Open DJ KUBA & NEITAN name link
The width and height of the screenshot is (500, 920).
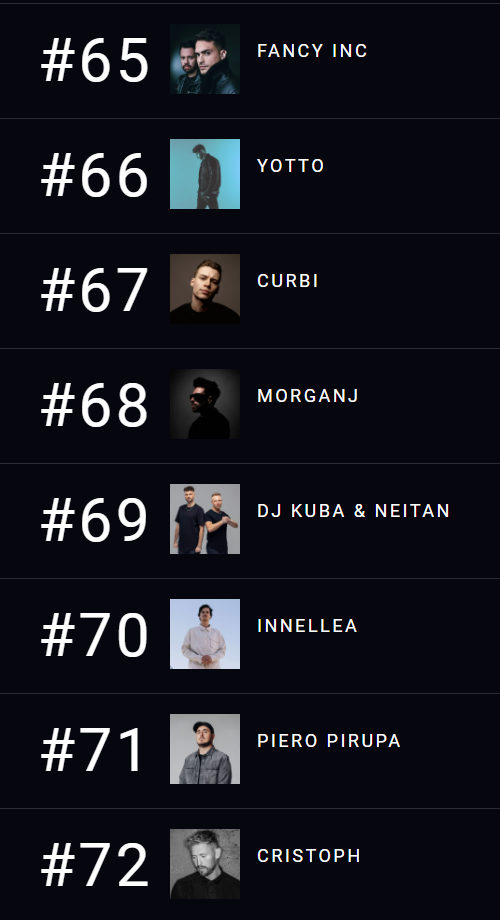pyautogui.click(x=353, y=511)
